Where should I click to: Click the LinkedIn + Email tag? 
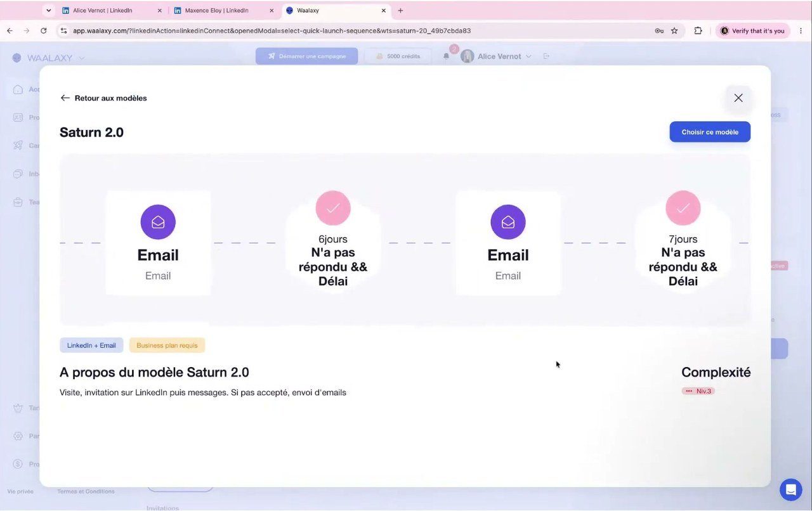click(91, 346)
